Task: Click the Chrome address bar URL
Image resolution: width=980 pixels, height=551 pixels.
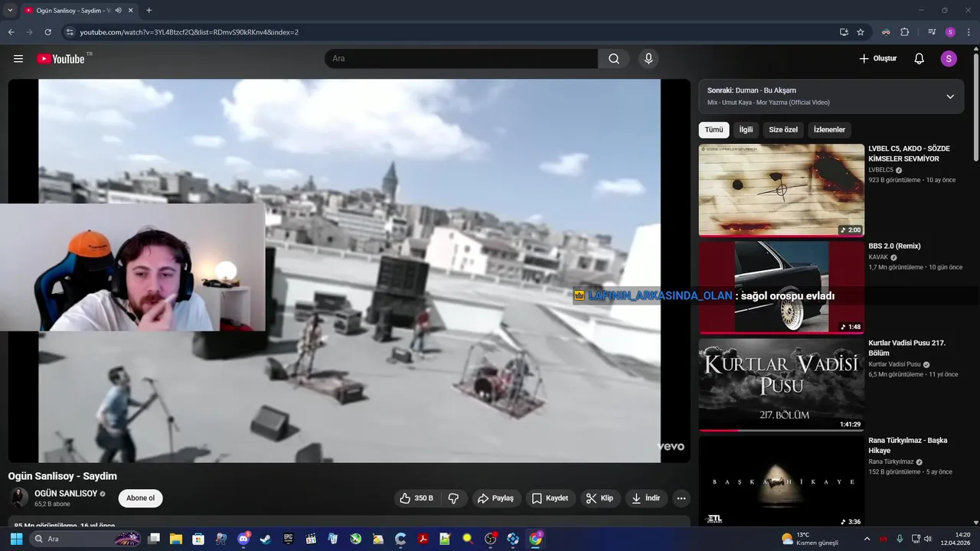Action: pyautogui.click(x=189, y=32)
